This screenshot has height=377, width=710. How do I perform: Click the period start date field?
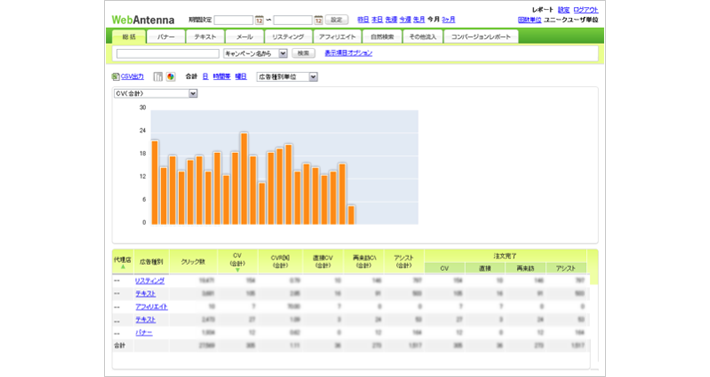(234, 20)
